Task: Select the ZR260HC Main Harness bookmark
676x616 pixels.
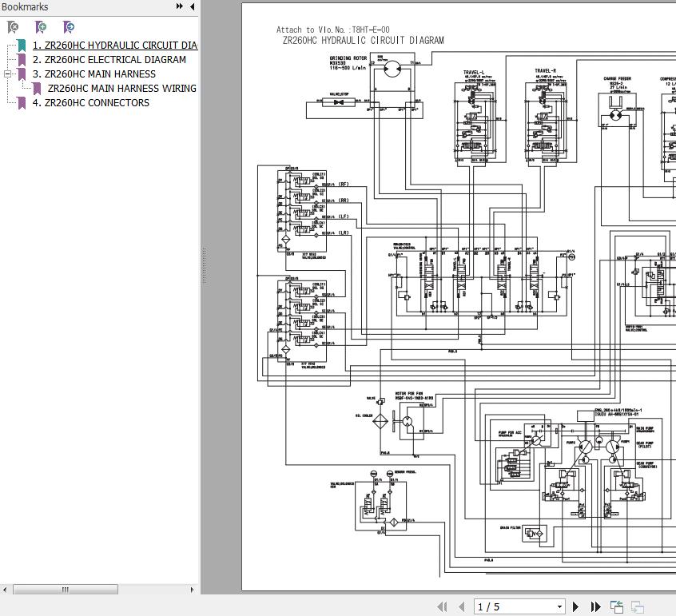Action: [x=94, y=74]
